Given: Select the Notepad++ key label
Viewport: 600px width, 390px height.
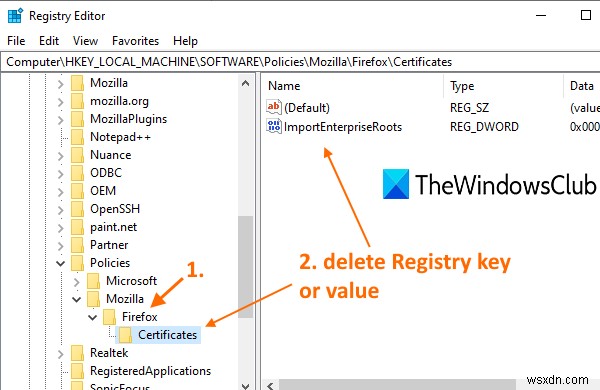Looking at the screenshot, I should coord(121,137).
